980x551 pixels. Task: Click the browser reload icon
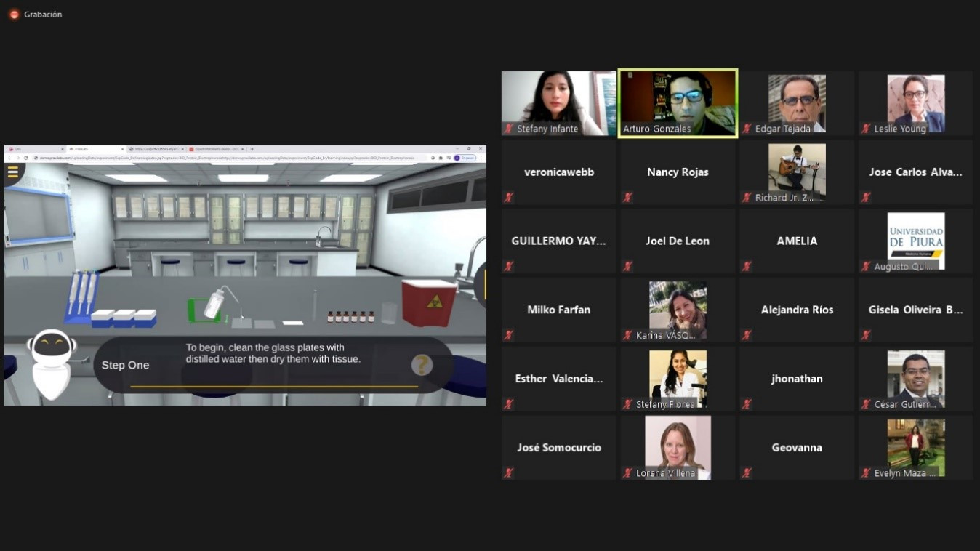tap(26, 158)
